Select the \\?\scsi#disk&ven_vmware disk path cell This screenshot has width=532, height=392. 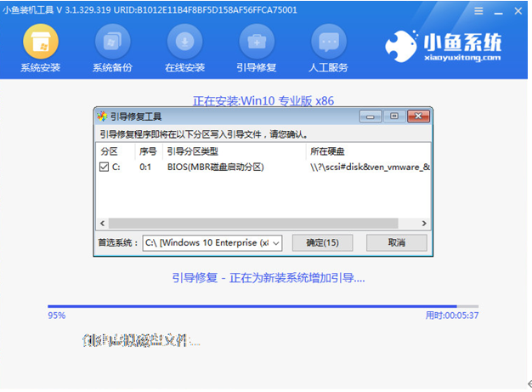371,167
